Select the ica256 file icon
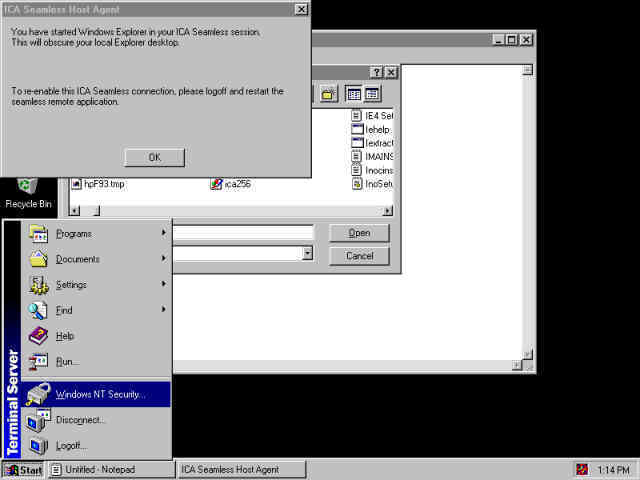 (x=216, y=184)
